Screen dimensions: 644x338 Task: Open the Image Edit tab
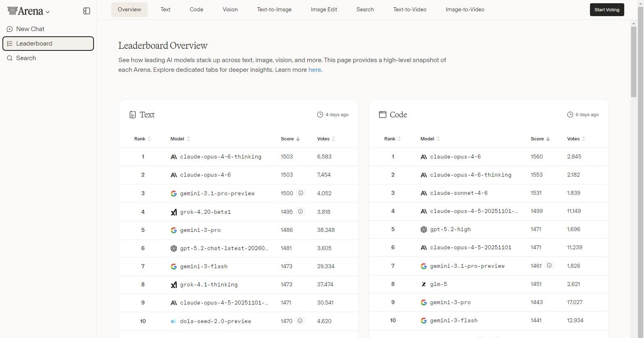point(324,9)
